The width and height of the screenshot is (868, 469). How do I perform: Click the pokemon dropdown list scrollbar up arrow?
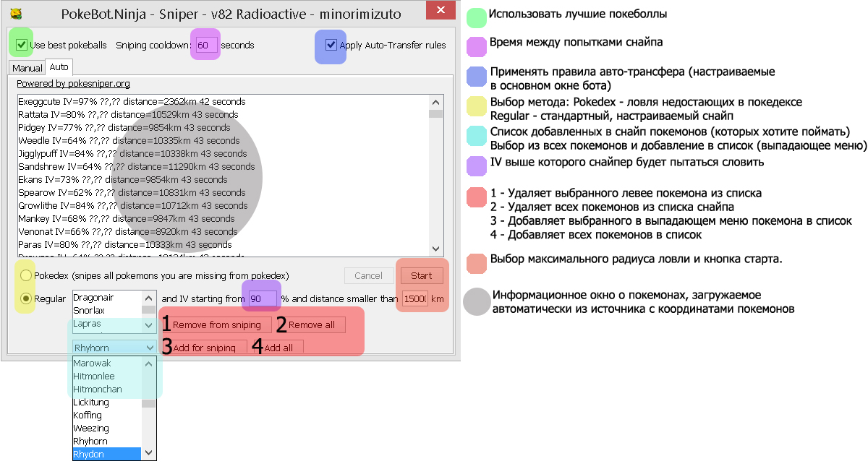point(150,363)
